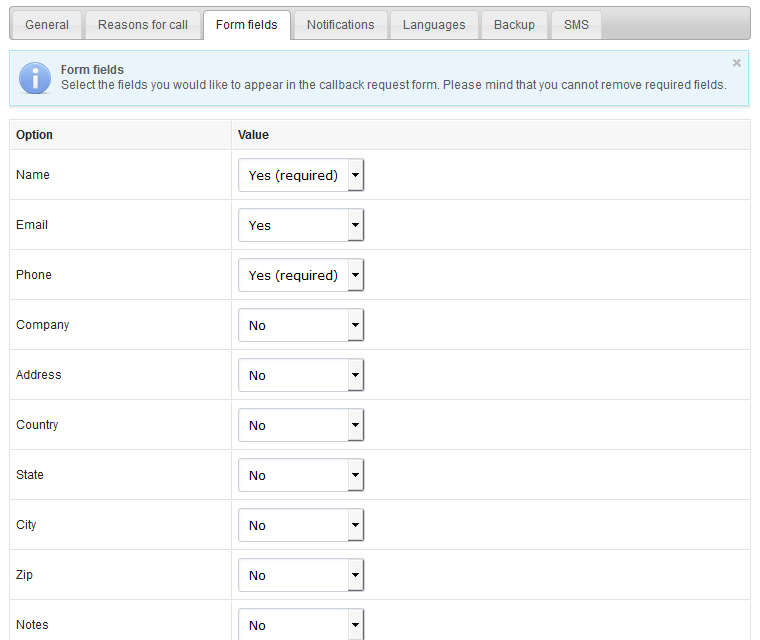Click the City option label
The image size is (760, 640).
tap(26, 525)
